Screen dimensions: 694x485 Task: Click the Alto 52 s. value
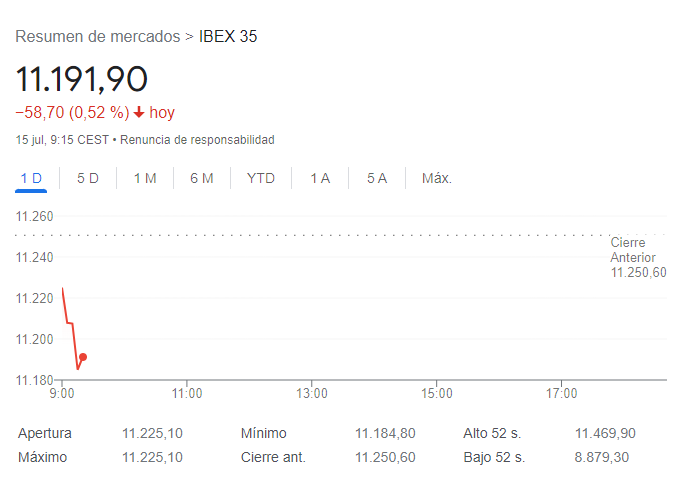[x=605, y=433]
